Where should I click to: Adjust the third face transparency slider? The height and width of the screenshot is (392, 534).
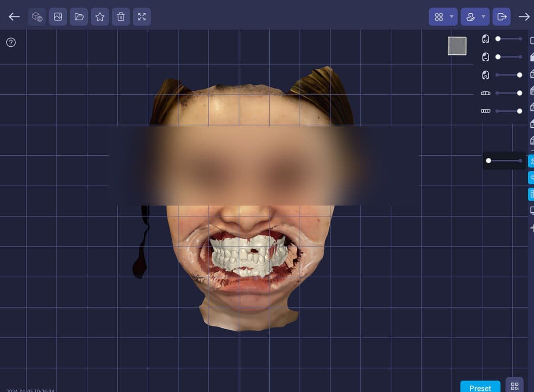point(509,75)
